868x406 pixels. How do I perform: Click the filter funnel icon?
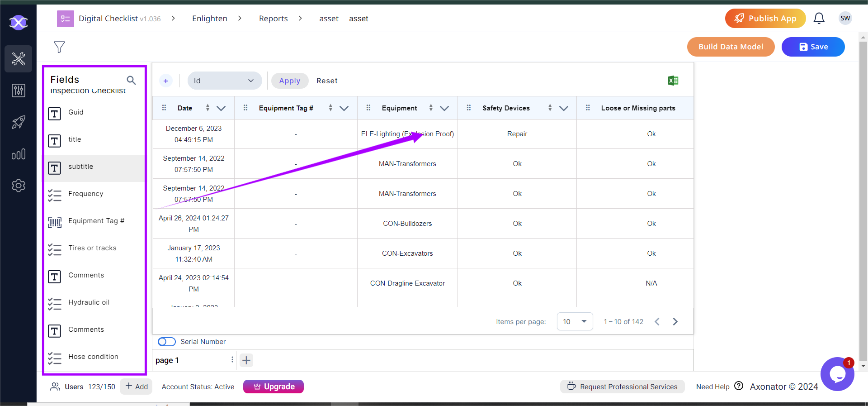(59, 47)
